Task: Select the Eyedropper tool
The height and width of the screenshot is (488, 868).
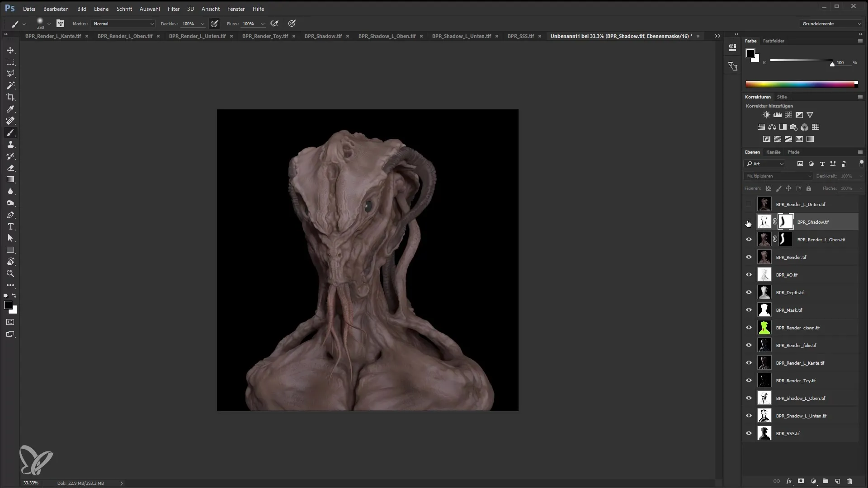Action: [x=10, y=109]
